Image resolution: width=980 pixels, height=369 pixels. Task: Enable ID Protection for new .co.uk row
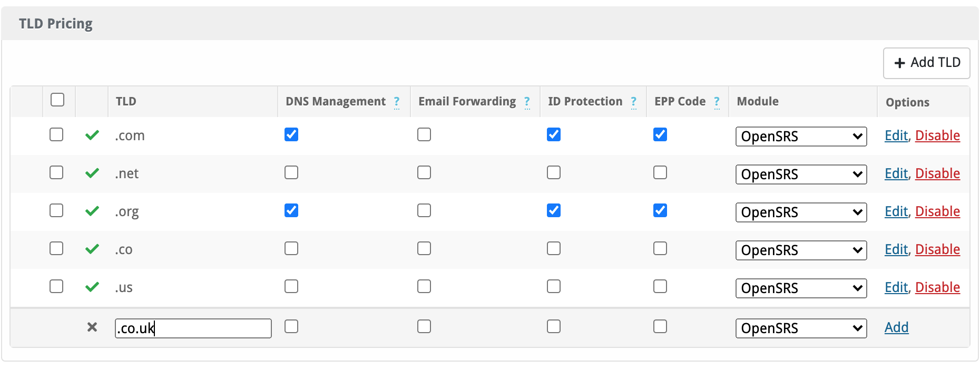pyautogui.click(x=554, y=327)
